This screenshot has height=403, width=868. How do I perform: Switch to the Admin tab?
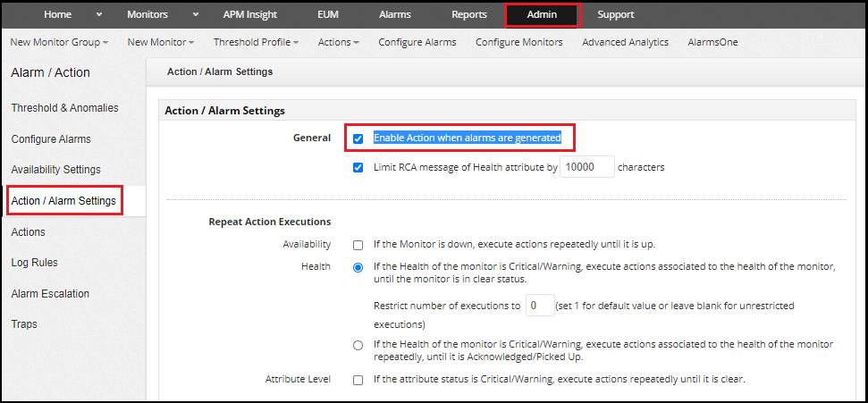(x=542, y=14)
